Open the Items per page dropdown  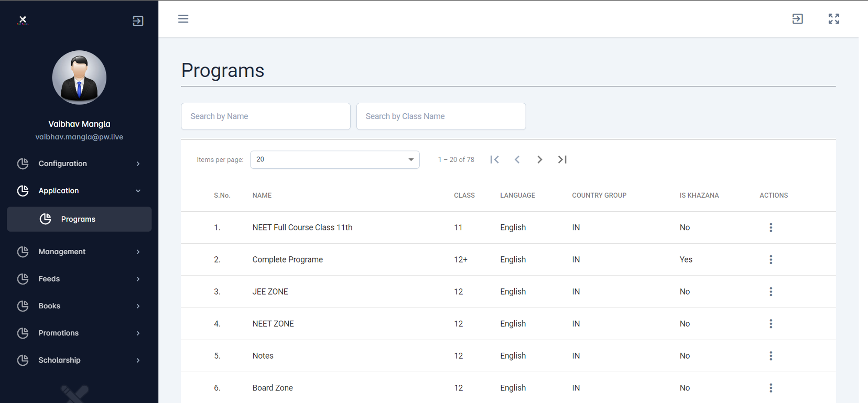(x=335, y=160)
